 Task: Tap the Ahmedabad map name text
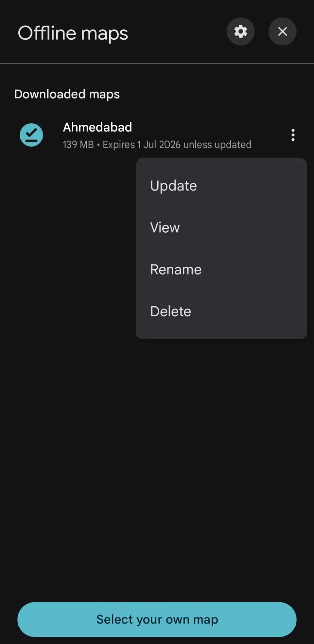click(x=97, y=127)
